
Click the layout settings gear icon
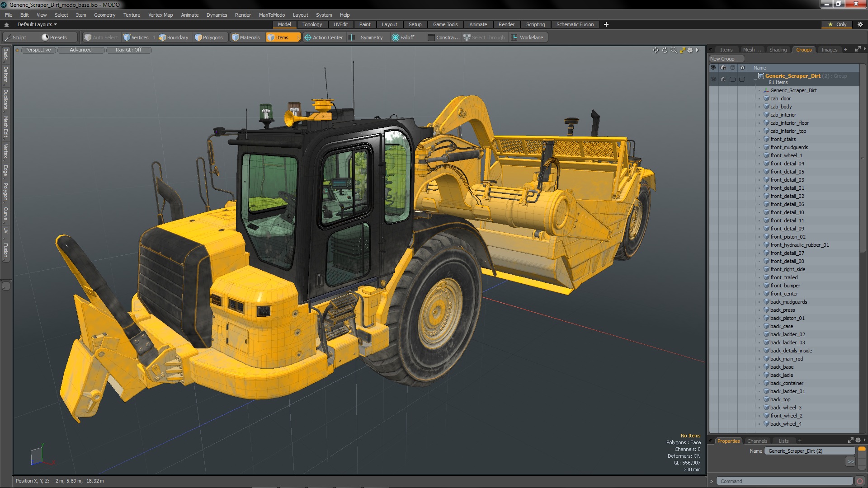click(x=860, y=24)
